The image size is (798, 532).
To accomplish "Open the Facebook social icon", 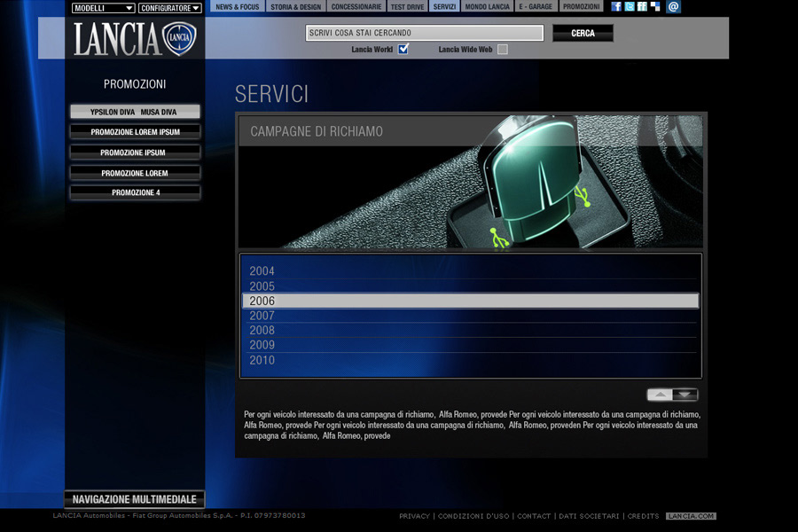I will click(x=616, y=6).
